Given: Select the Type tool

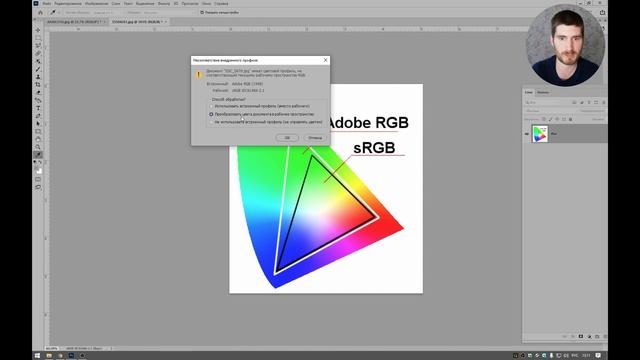Looking at the screenshot, I should pos(38,108).
